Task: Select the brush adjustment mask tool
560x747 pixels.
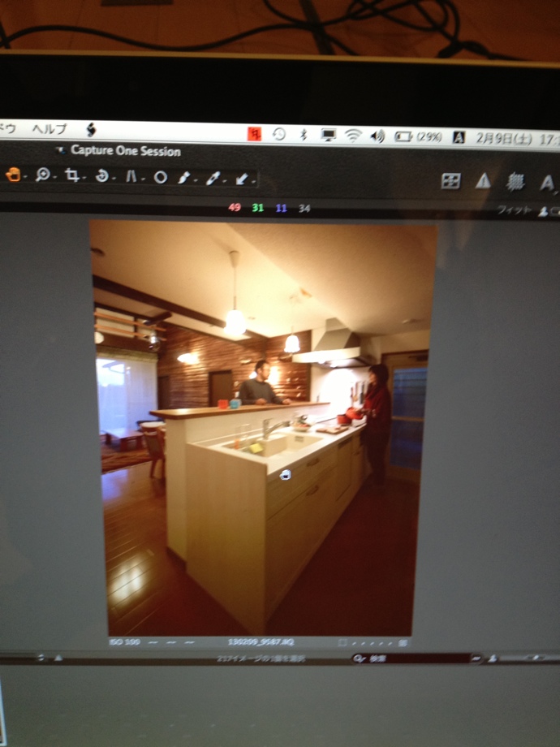Action: click(183, 178)
